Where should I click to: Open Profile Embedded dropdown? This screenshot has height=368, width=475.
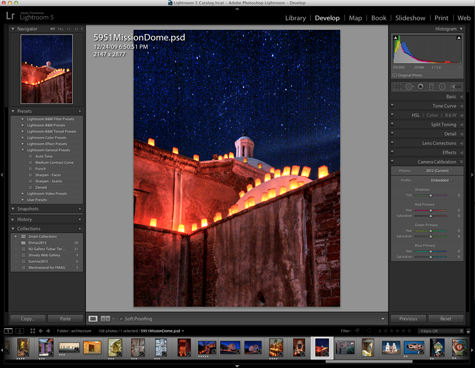[441, 180]
